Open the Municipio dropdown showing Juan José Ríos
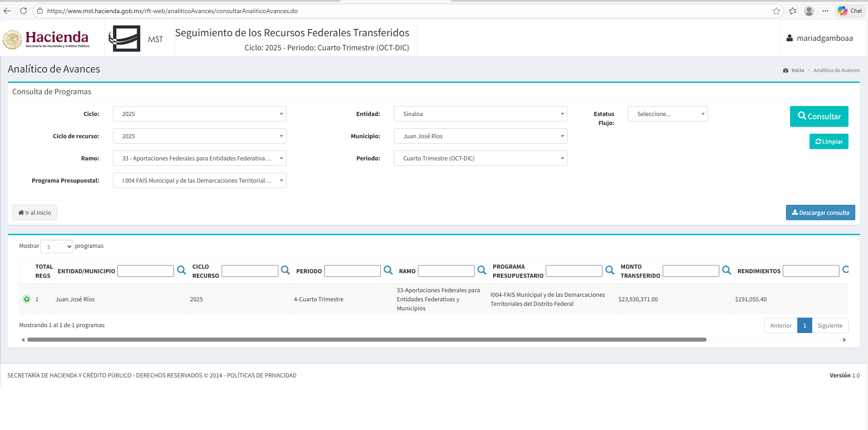 pyautogui.click(x=480, y=136)
